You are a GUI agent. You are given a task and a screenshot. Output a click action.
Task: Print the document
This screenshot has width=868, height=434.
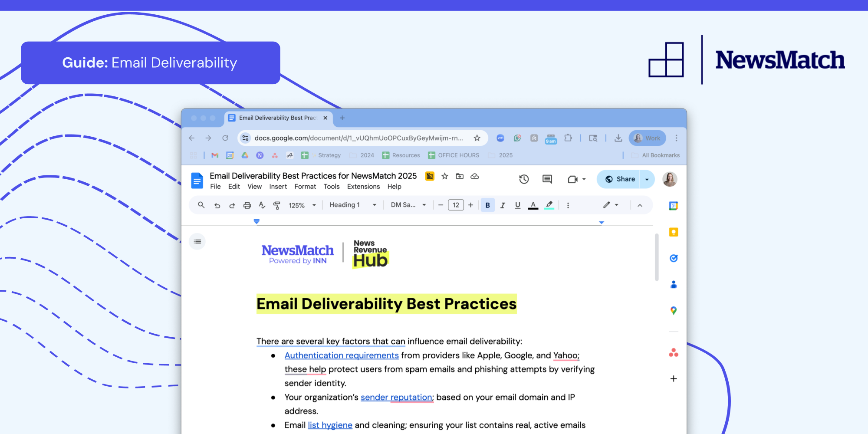(247, 205)
